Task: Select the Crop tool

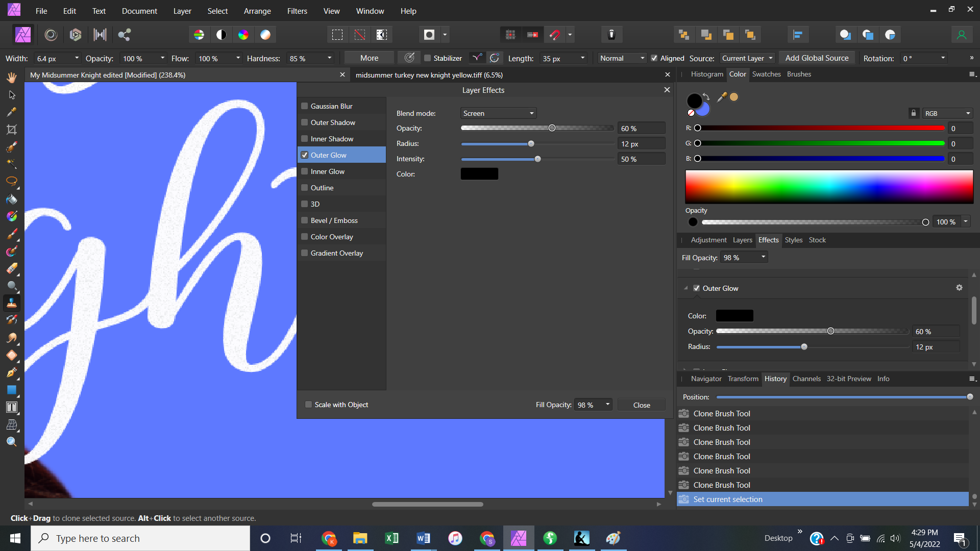Action: click(x=11, y=130)
